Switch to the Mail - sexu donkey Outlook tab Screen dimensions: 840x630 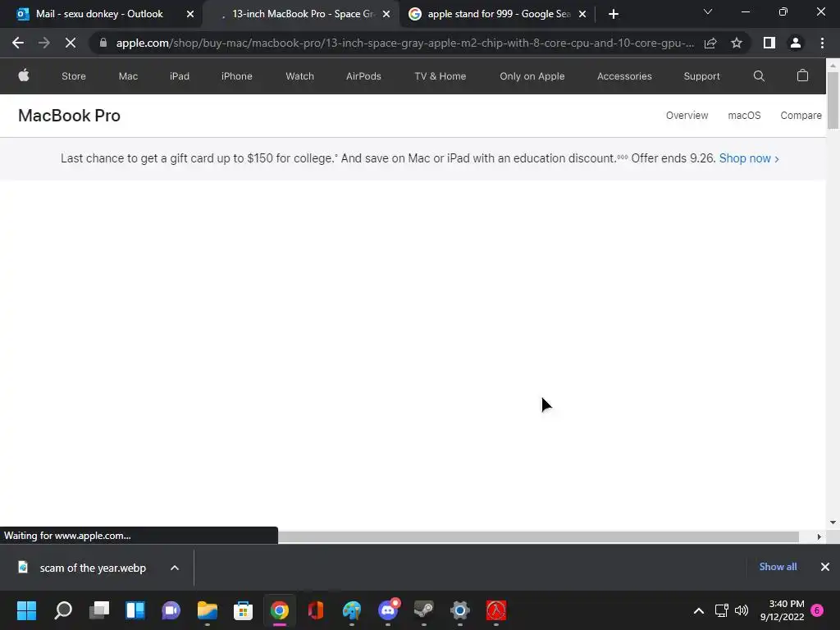click(99, 14)
